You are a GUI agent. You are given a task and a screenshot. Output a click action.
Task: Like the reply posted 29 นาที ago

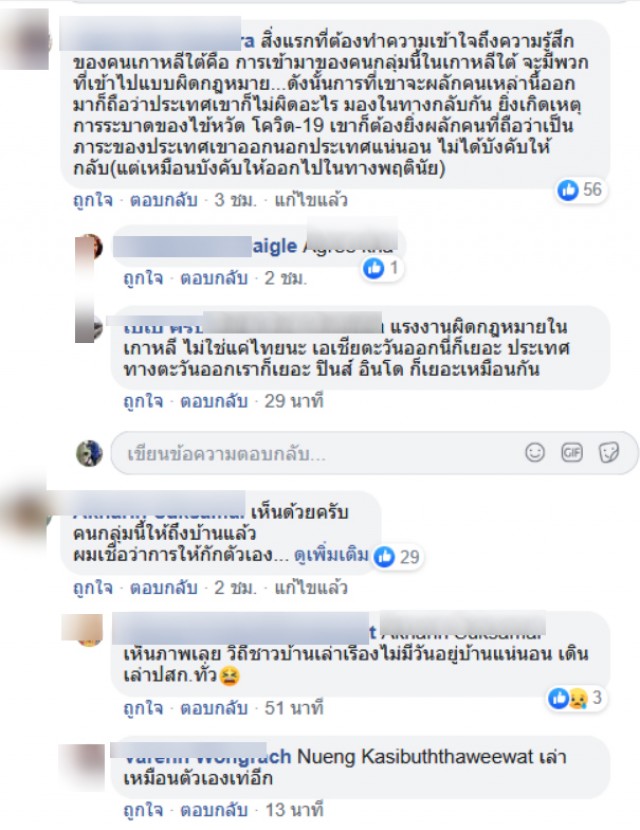(x=143, y=401)
